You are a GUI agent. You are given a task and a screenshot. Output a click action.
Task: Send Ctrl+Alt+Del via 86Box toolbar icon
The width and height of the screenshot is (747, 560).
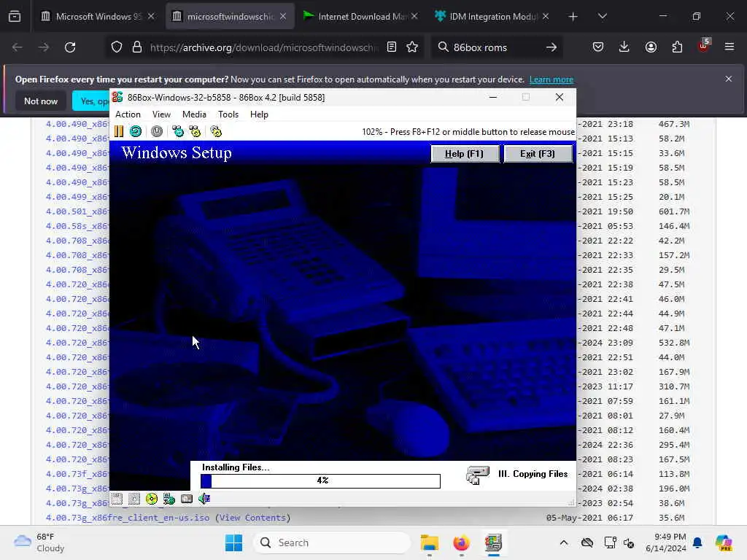178,131
